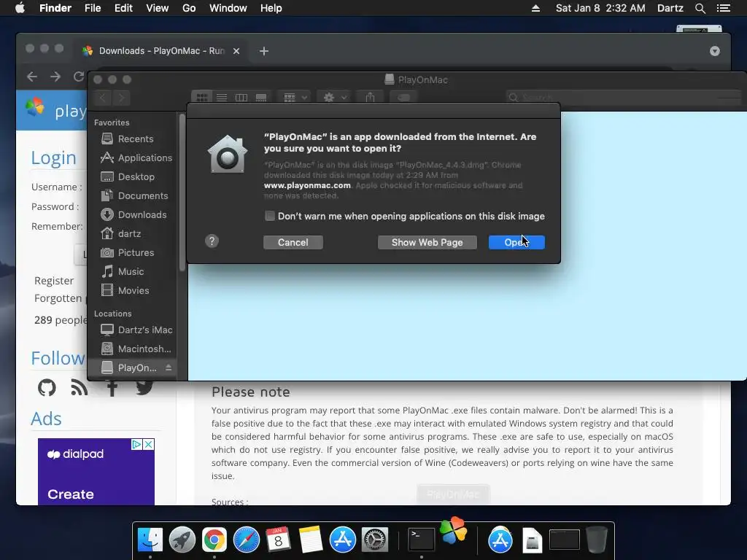
Task: Click the Show Web Page button
Action: tap(427, 242)
